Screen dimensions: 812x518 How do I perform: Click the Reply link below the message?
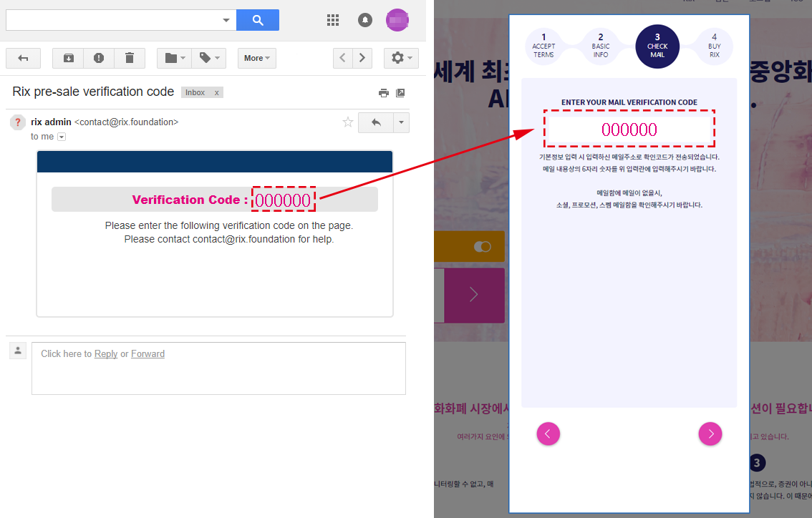tap(106, 353)
